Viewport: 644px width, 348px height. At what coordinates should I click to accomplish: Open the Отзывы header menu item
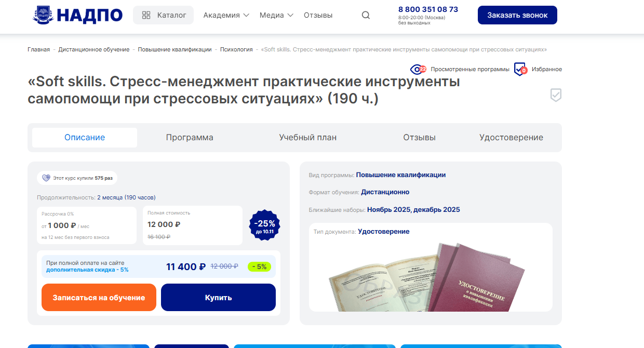318,15
